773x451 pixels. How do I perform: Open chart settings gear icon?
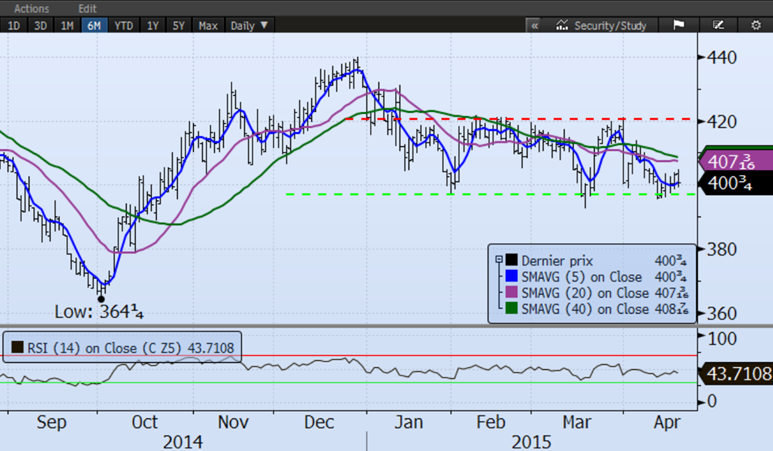(755, 24)
